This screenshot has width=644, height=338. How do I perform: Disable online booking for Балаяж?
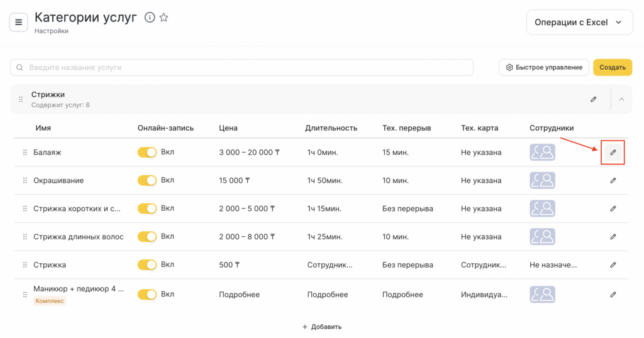pyautogui.click(x=147, y=153)
